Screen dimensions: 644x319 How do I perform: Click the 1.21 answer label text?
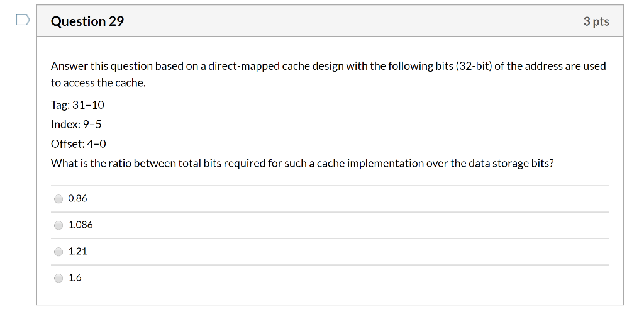(x=77, y=251)
